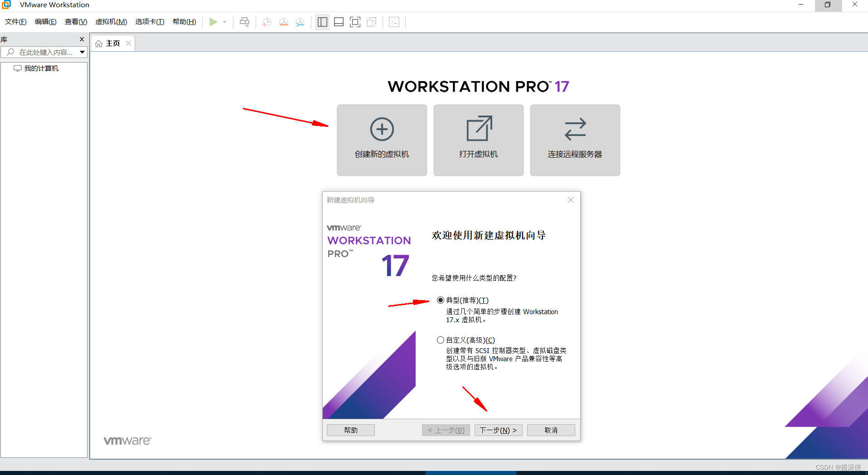Viewport: 868px width, 475px height.
Task: Open the 选项卡(T) menu
Action: (150, 22)
